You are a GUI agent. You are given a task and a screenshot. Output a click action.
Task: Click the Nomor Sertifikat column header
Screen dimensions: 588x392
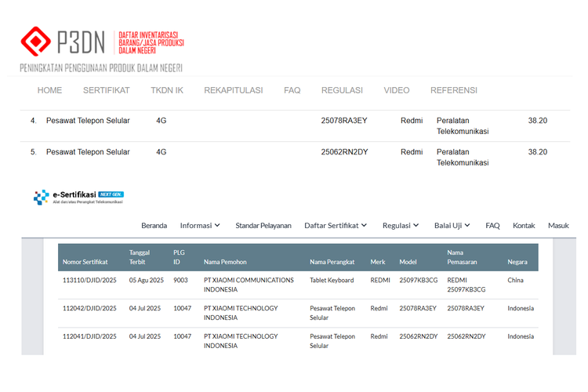pyautogui.click(x=85, y=262)
